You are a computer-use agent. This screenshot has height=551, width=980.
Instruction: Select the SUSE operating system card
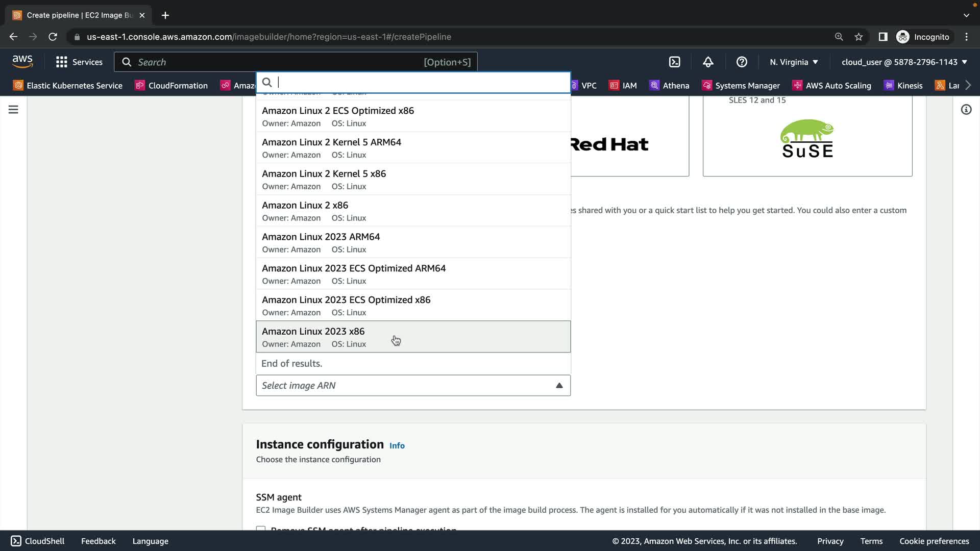point(807,138)
